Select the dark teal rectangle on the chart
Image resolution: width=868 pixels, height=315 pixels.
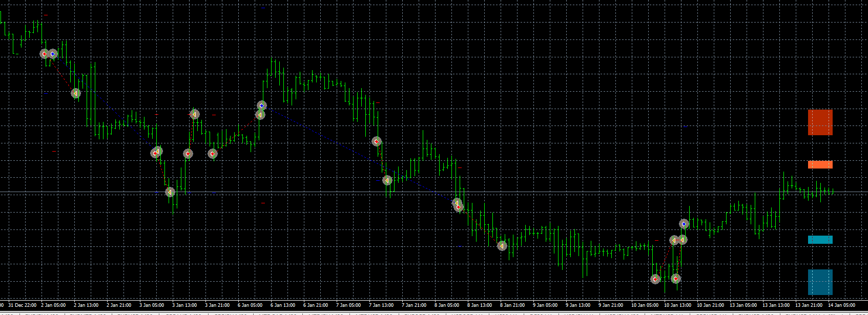pos(820,282)
